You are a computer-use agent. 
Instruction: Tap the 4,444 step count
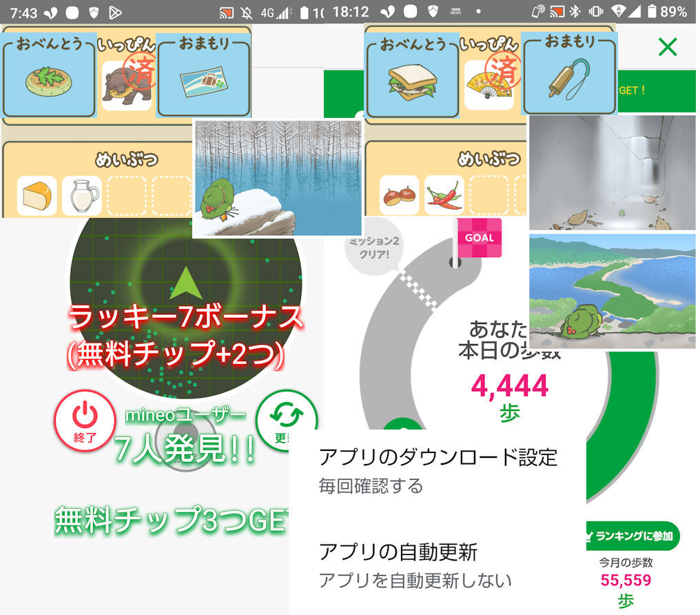(x=509, y=385)
